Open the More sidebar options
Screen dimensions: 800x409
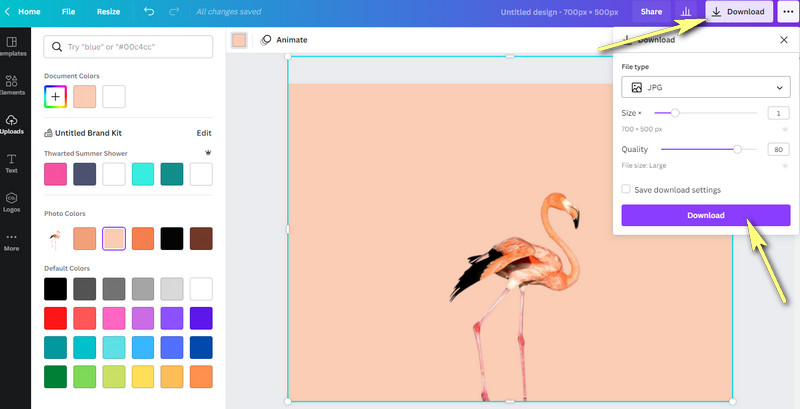tap(12, 242)
